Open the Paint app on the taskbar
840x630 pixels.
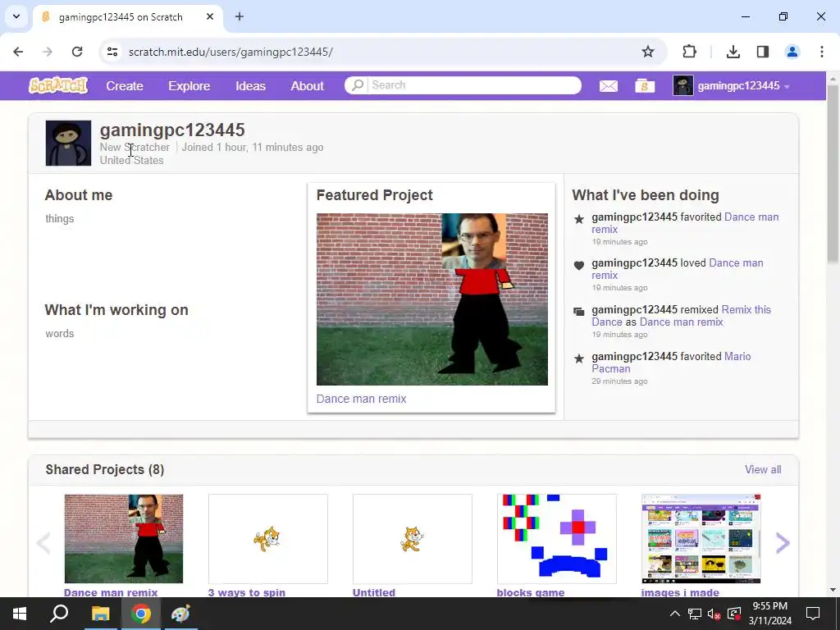180,614
